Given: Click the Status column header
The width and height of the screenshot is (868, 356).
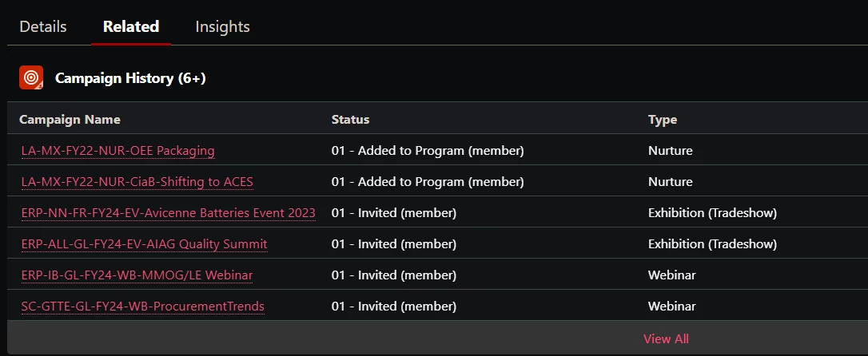Looking at the screenshot, I should click(x=350, y=120).
